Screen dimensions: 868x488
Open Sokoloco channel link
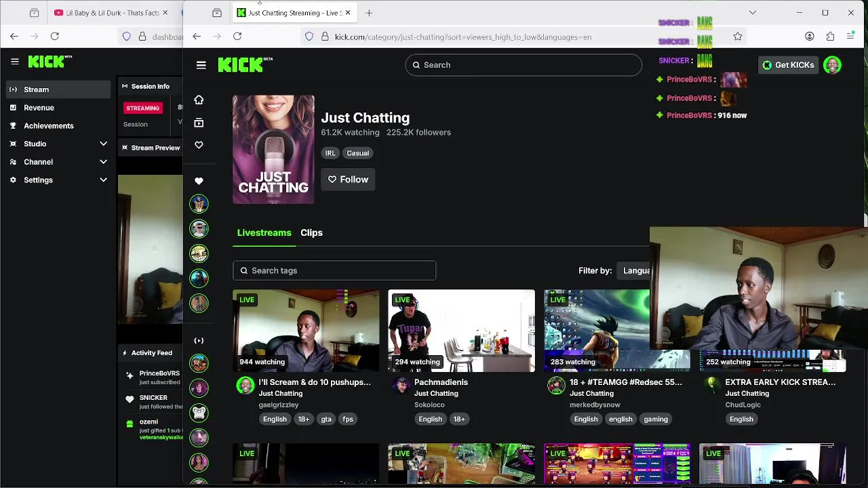(x=429, y=405)
